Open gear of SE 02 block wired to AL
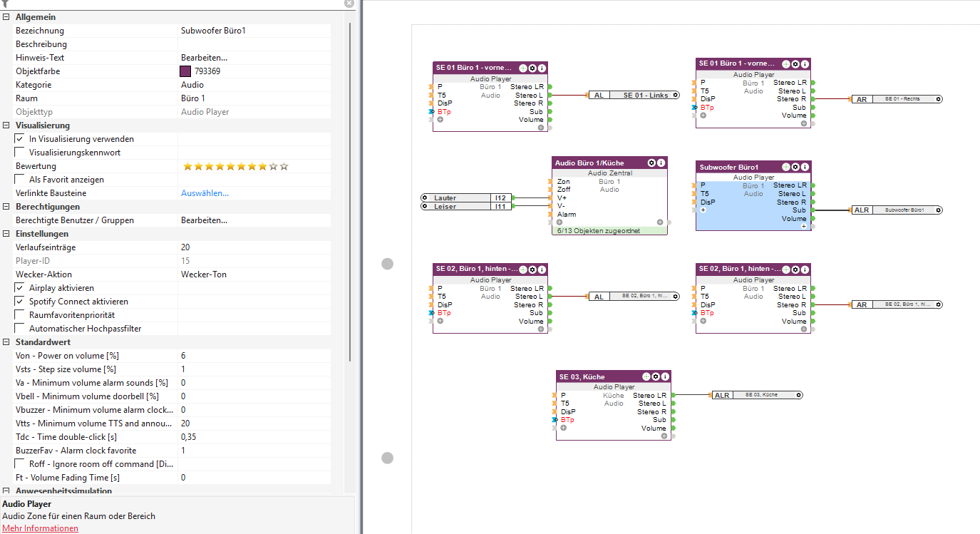Screen dimensions: 980x534 point(532,269)
